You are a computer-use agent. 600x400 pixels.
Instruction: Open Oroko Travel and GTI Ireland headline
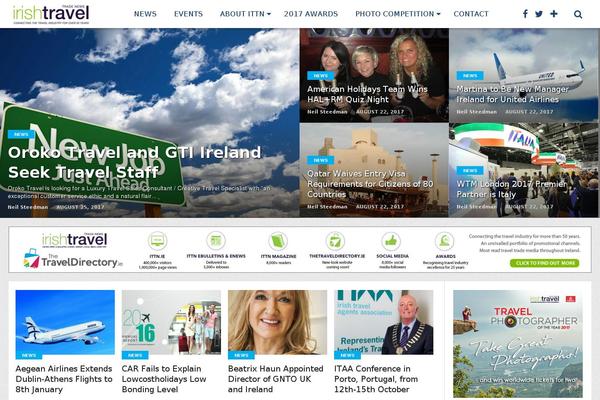(134, 162)
